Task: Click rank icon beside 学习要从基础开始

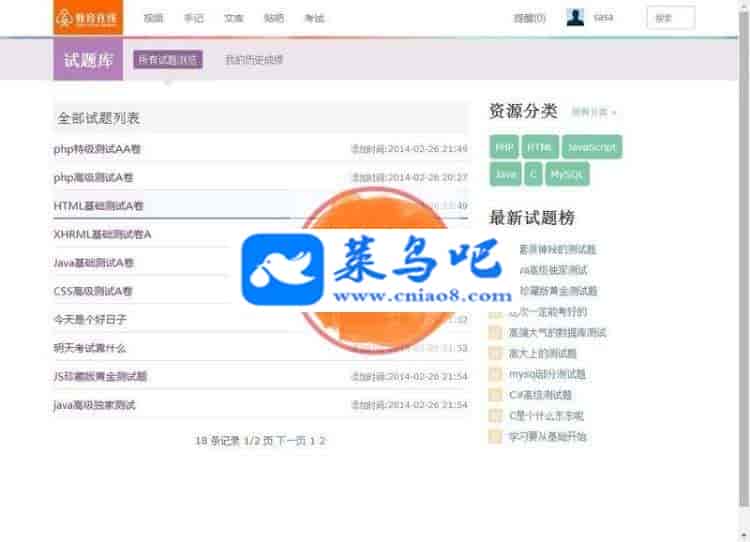Action: click(495, 437)
